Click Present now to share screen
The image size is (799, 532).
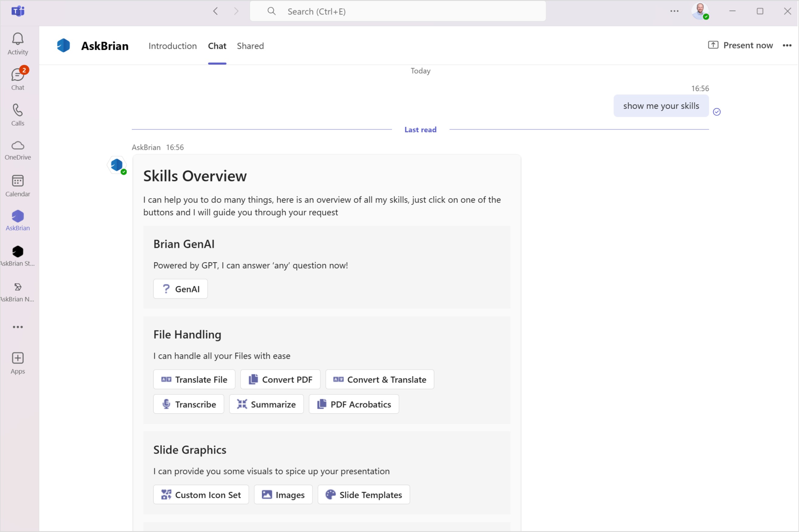[x=740, y=45]
